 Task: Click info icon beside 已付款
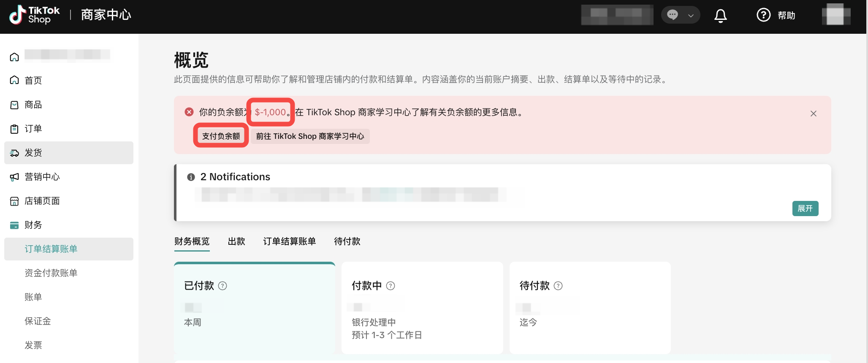pyautogui.click(x=222, y=286)
